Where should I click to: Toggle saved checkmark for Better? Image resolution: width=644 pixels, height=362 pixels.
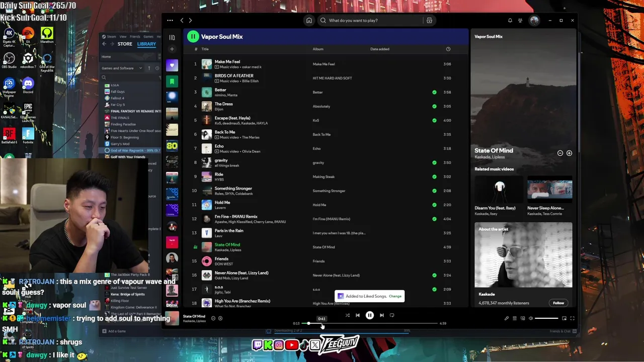tap(434, 93)
